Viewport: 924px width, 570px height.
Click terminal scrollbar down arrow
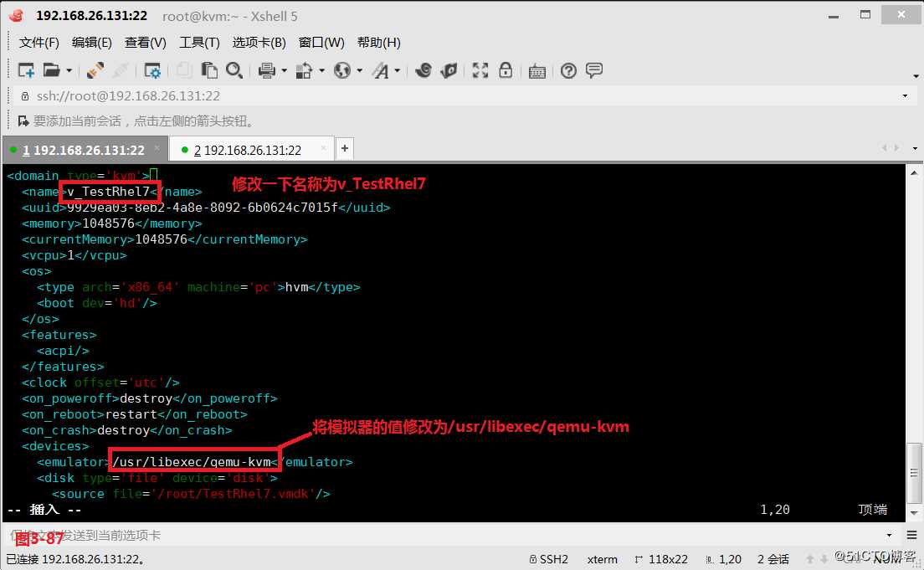click(913, 512)
